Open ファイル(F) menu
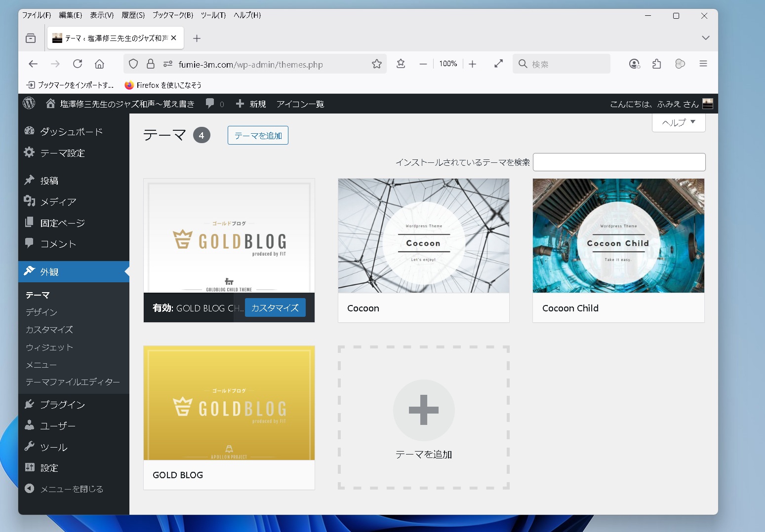This screenshot has height=532, width=765. click(x=37, y=15)
